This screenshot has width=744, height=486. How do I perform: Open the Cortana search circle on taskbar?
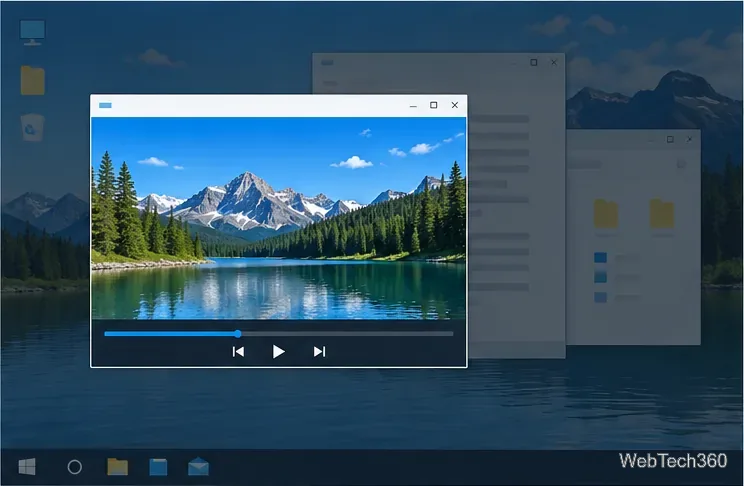[x=74, y=467]
